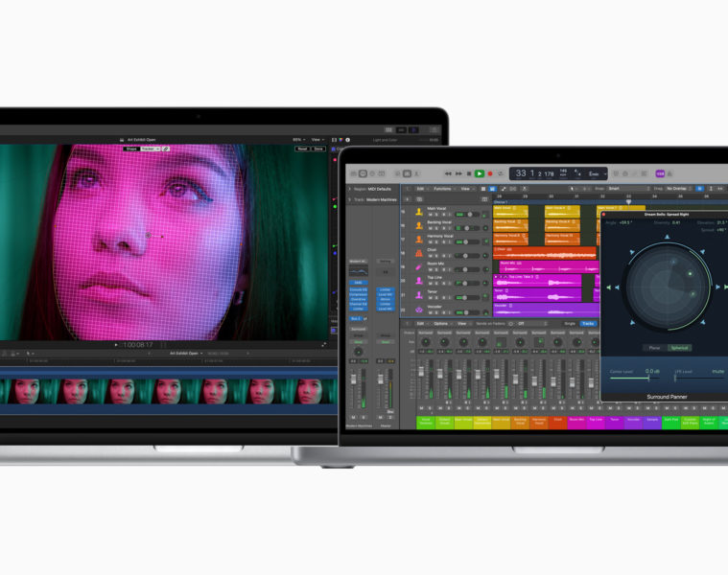Click the purple button in Logic's toolbar
Screen dimensions: 728x575
(660, 173)
